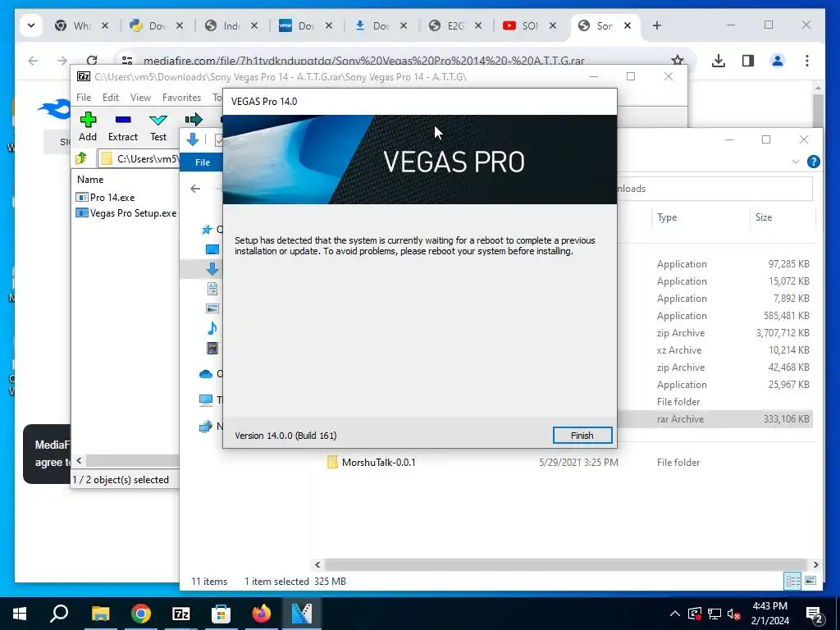This screenshot has height=630, width=840.
Task: Select the zip Archive 3,707,712 KB row
Action: [714, 333]
